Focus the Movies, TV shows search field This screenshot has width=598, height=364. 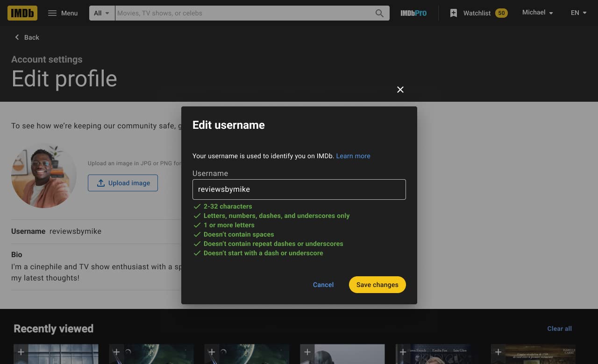click(x=243, y=13)
